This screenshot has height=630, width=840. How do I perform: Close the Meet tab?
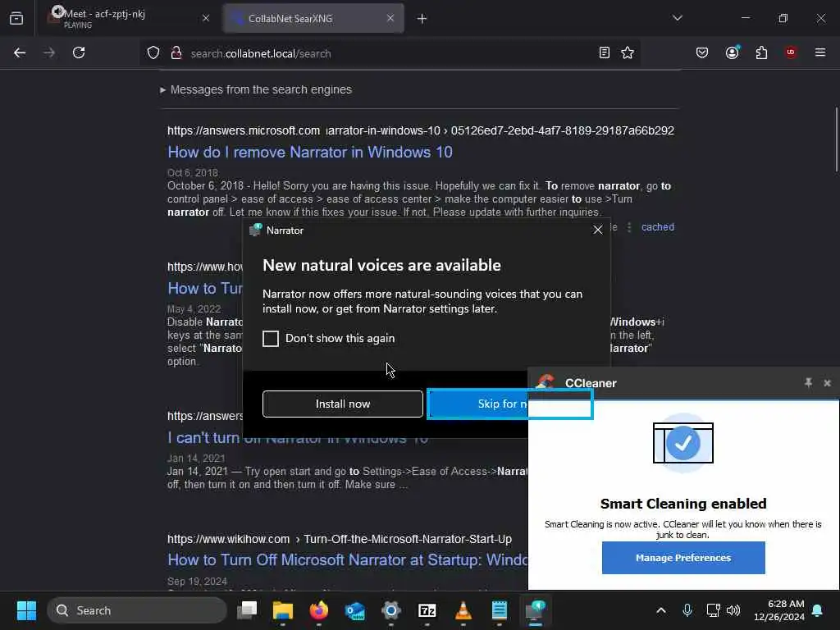point(206,18)
